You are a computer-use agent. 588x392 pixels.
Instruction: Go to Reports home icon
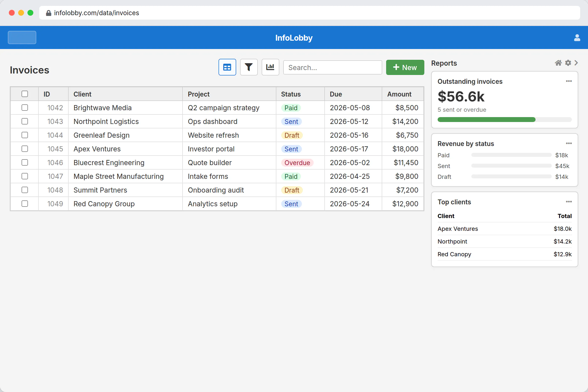558,63
